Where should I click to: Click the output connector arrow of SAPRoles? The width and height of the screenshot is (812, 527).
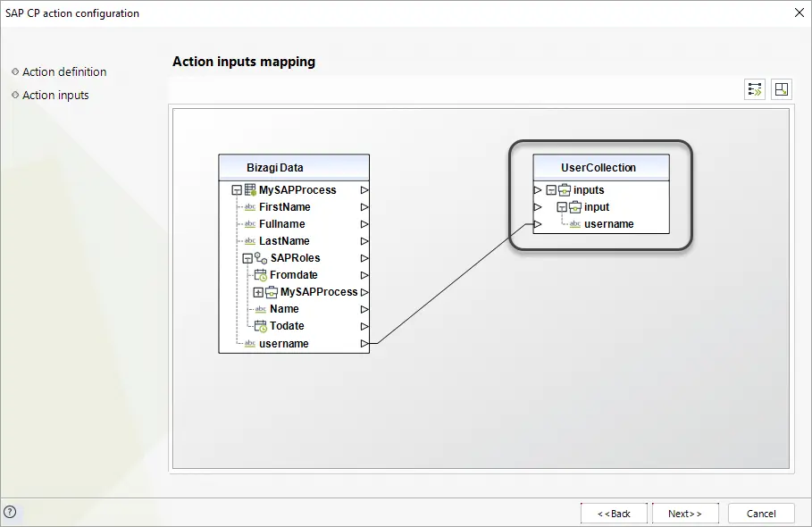[364, 258]
